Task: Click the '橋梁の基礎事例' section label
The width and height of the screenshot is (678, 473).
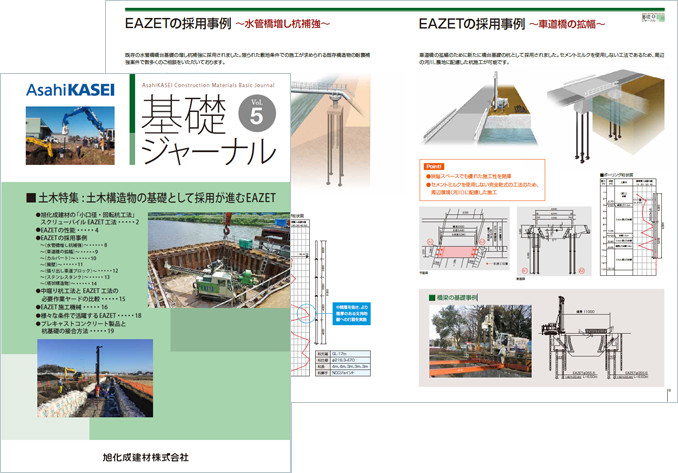Action: [453, 298]
